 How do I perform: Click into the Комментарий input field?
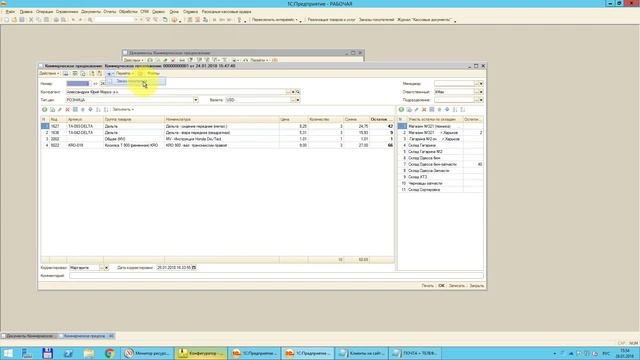(x=276, y=276)
